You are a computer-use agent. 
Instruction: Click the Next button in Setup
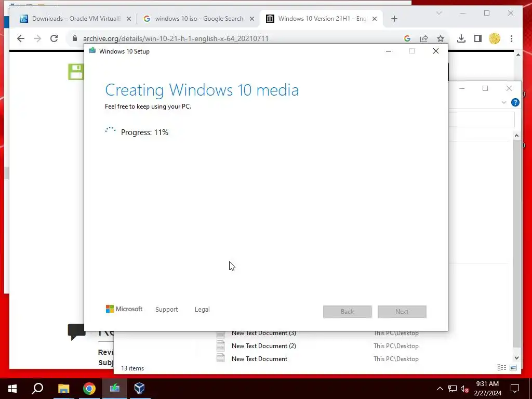point(402,312)
